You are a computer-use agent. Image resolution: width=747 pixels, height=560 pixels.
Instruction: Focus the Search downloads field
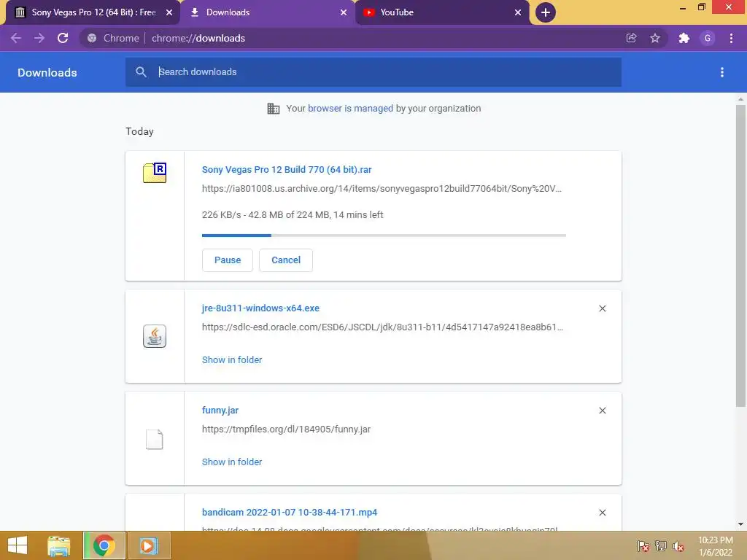[x=373, y=72]
